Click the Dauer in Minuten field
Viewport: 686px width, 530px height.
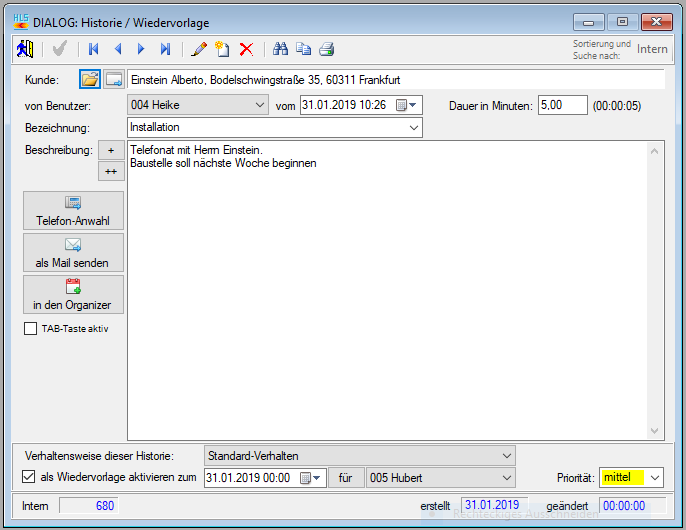(x=562, y=104)
